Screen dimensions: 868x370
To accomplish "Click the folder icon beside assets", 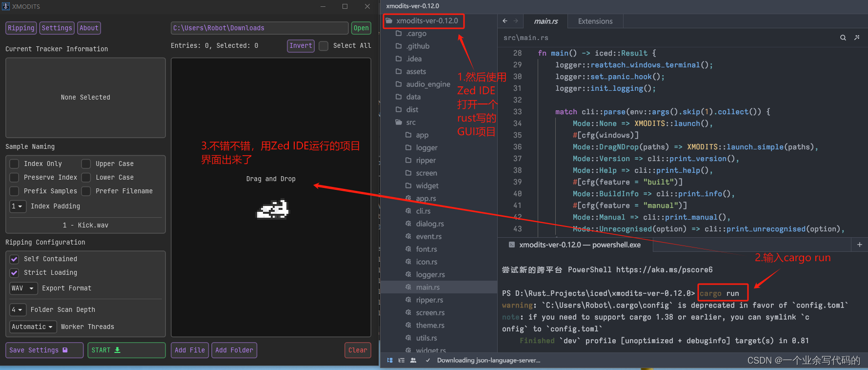I will point(399,71).
